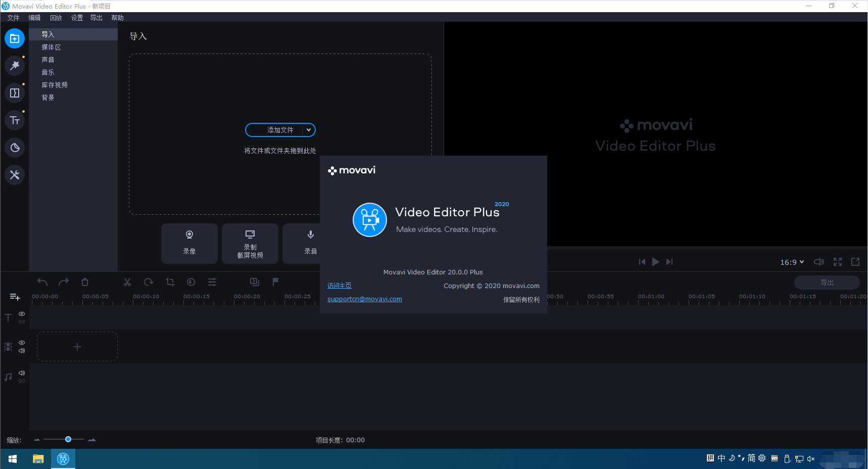Click the 录制截屏视频 button
868x469 pixels.
tap(250, 244)
